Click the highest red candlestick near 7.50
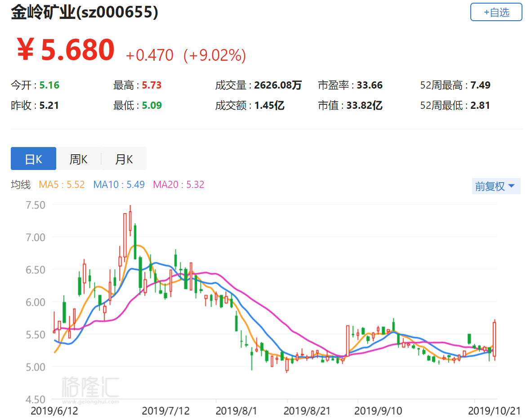Screen dimensions: 531x420 click(x=130, y=220)
